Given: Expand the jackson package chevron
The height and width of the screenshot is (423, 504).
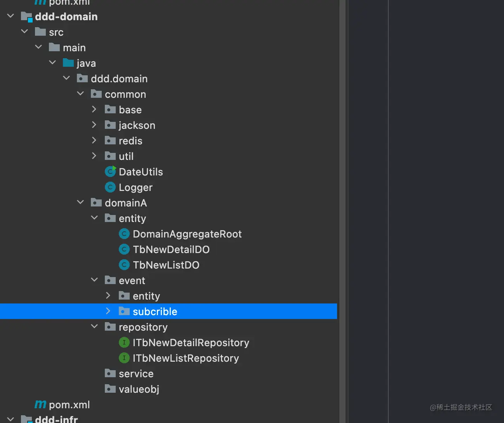Looking at the screenshot, I should pyautogui.click(x=94, y=125).
